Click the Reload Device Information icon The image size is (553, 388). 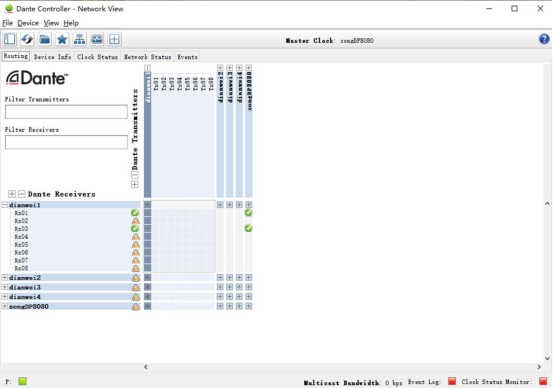(27, 39)
